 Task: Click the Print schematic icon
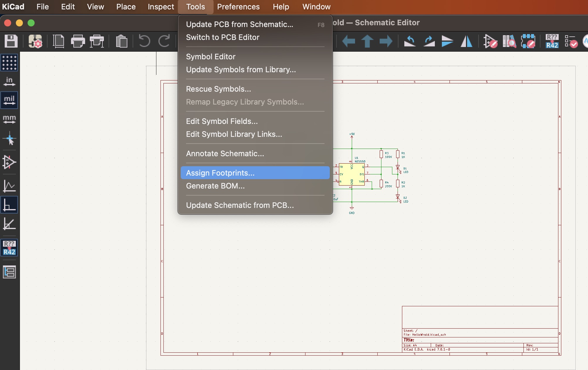77,40
